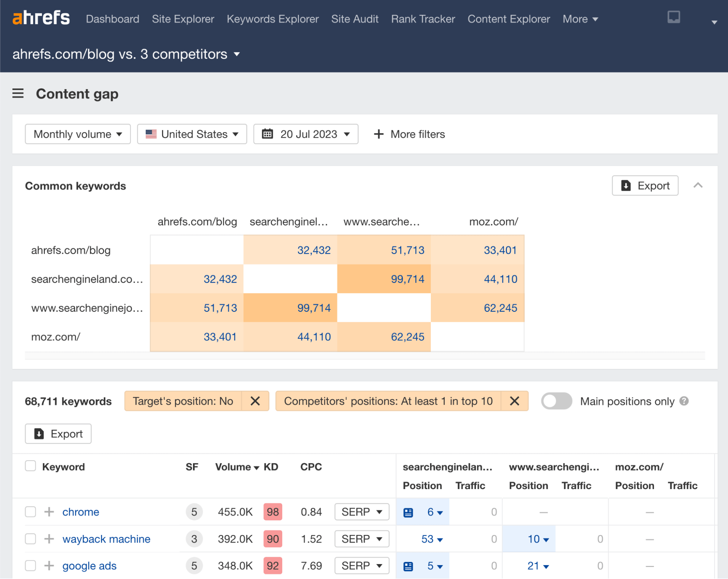The image size is (728, 579).
Task: Click the Site Audit navigation icon
Action: [x=355, y=19]
